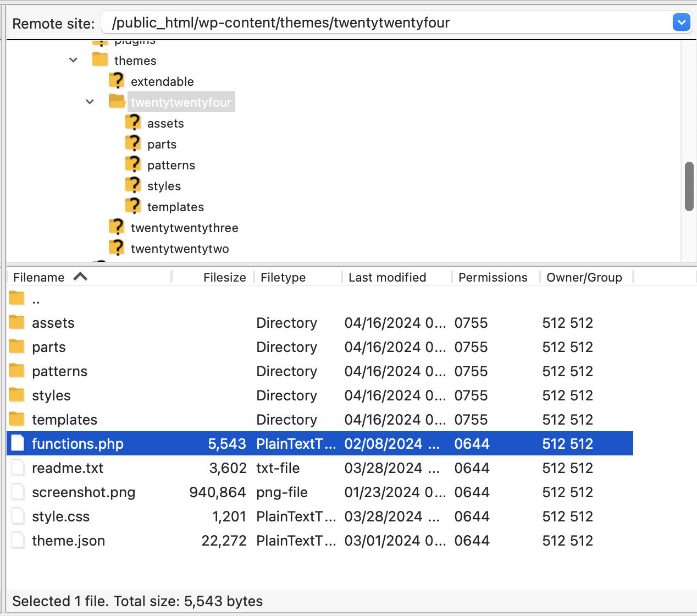
Task: Select extendable in the remote tree
Action: click(162, 81)
